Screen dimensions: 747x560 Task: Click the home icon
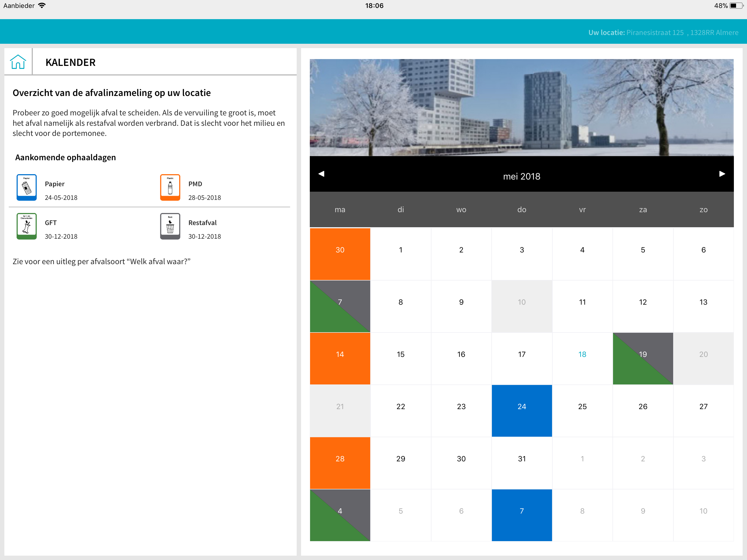[18, 62]
